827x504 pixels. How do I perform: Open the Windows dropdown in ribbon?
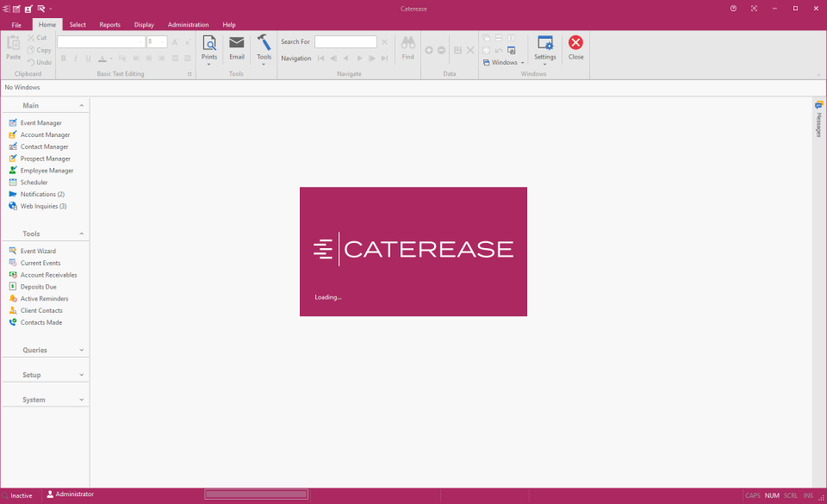504,62
